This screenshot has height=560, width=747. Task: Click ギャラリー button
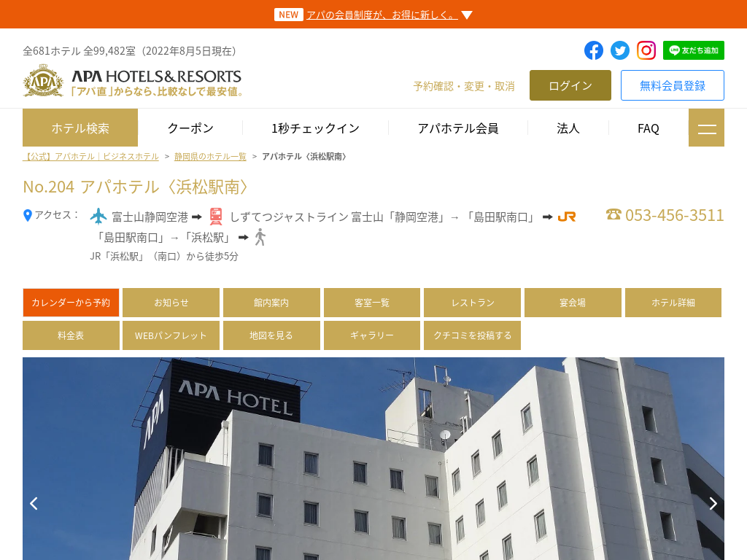point(372,335)
